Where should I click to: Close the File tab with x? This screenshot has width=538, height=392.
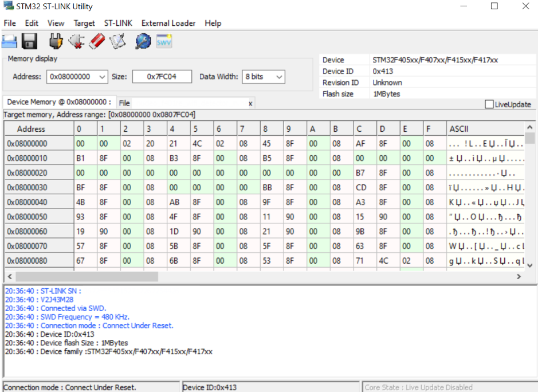(250, 103)
